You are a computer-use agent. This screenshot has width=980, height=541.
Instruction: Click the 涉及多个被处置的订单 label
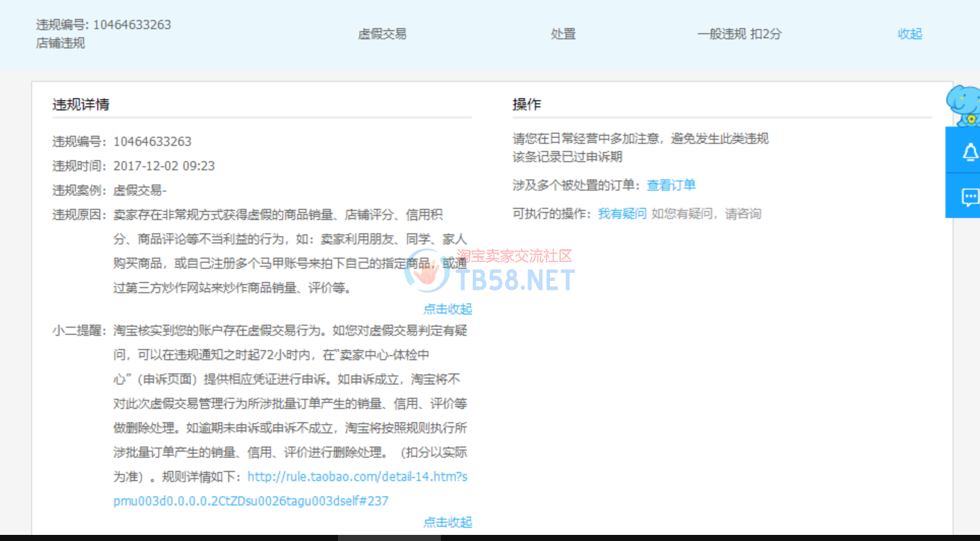point(576,185)
